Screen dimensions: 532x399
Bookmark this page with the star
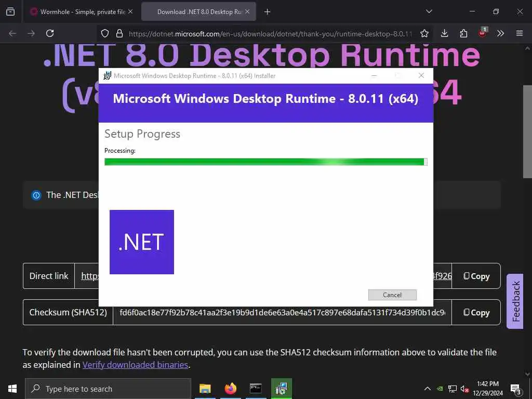click(424, 33)
